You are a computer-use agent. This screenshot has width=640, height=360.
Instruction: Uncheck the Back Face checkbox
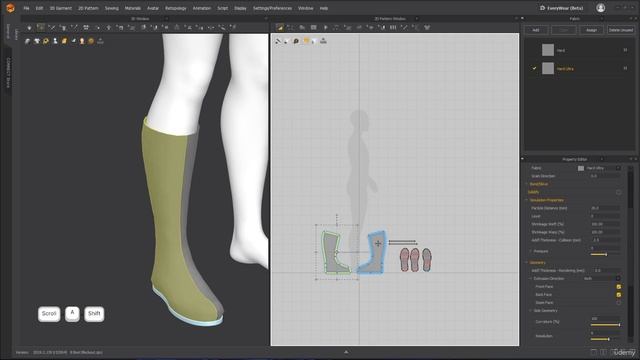tap(619, 295)
